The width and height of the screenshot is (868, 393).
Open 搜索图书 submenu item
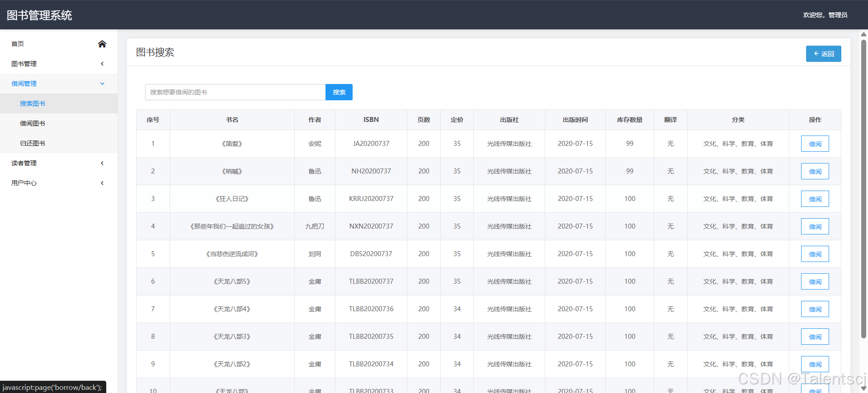coord(59,103)
